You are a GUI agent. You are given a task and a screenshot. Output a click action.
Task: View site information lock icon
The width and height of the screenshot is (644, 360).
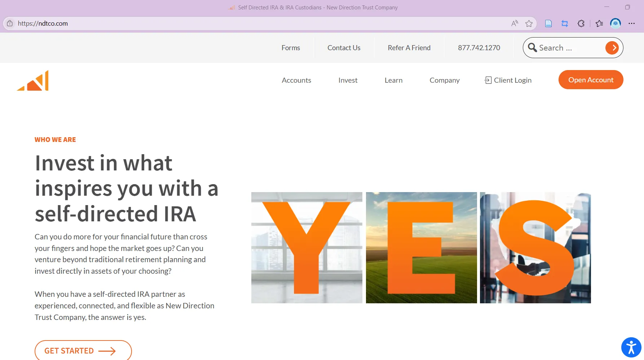10,23
